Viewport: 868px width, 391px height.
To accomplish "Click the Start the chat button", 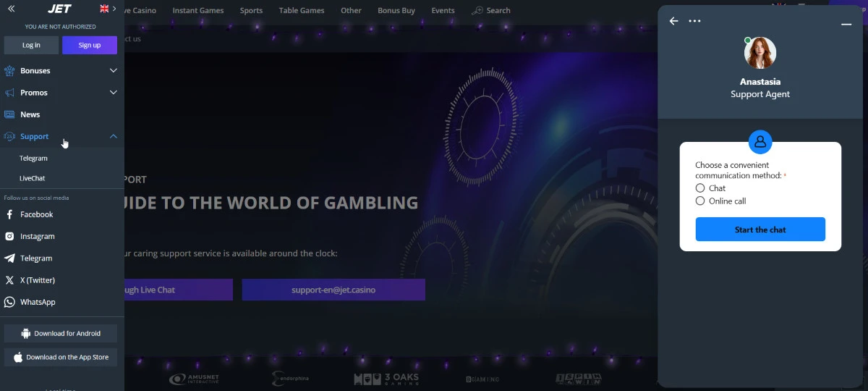I will (760, 230).
